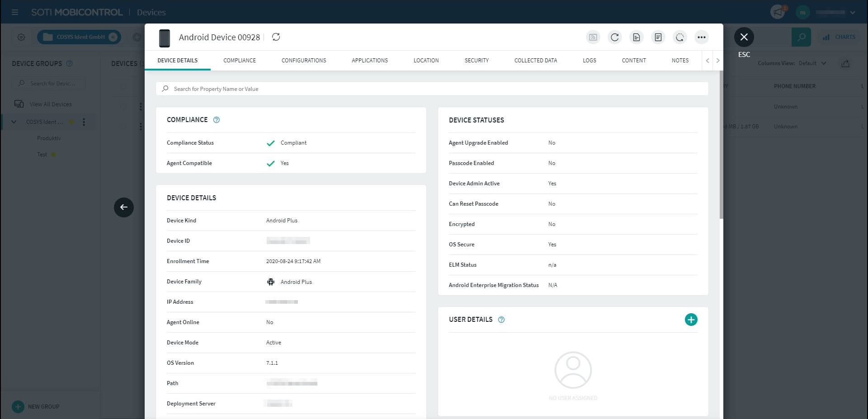Close the device panel with ESC button
Viewport: 868px width, 419px height.
tap(744, 37)
